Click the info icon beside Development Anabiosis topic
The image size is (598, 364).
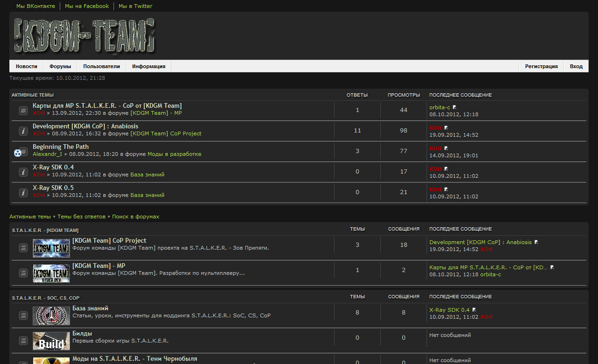[23, 131]
